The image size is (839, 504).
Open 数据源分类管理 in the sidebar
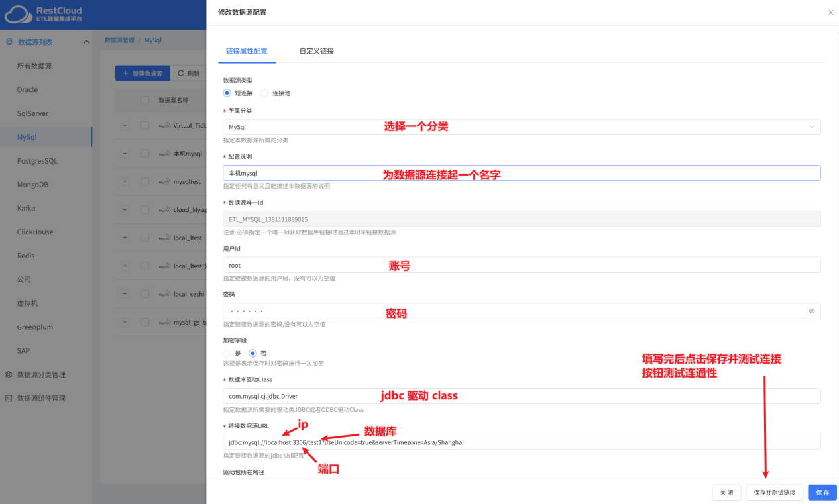[41, 374]
